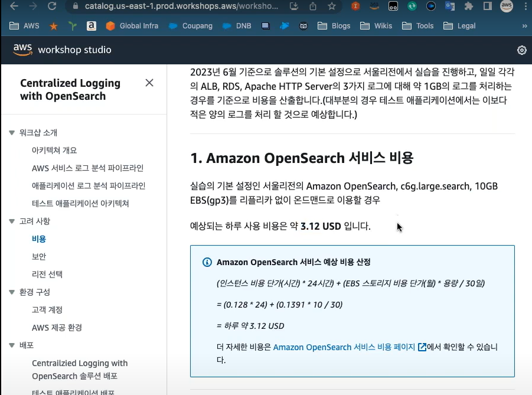This screenshot has height=395, width=532.
Task: Click the '= 하루 약 3.12 USD' line
Action: coord(250,326)
